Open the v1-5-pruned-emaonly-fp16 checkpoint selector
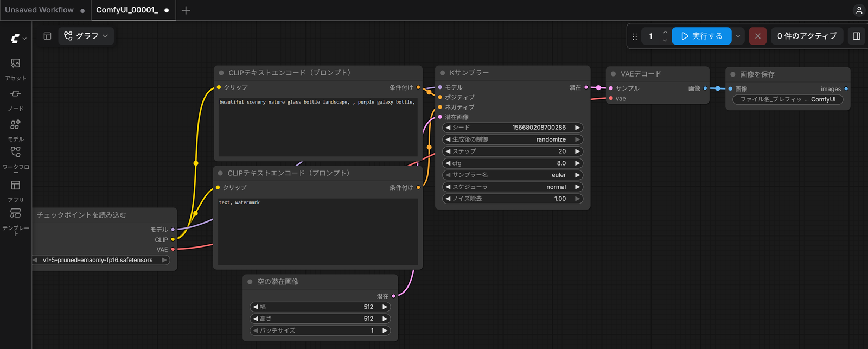The height and width of the screenshot is (349, 868). pyautogui.click(x=100, y=260)
